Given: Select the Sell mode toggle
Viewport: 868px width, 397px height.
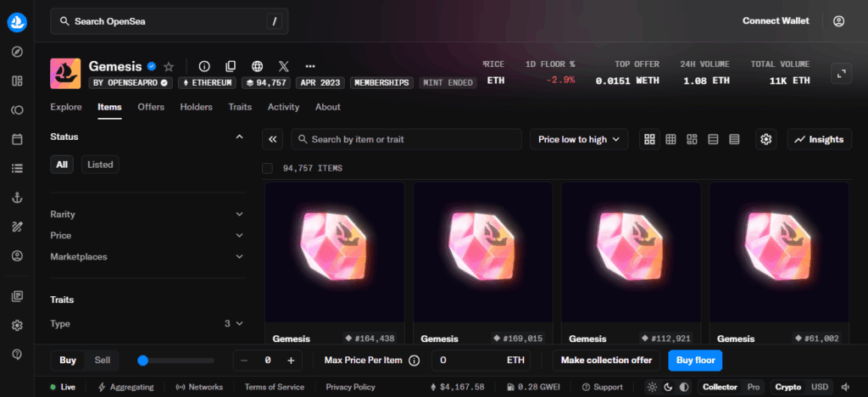Looking at the screenshot, I should (103, 361).
